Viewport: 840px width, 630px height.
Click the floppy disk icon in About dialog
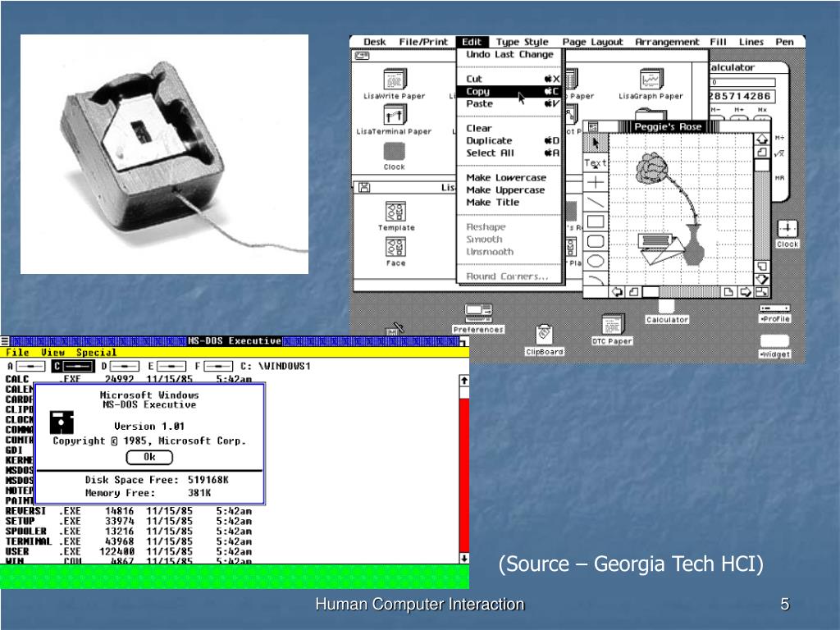point(62,422)
